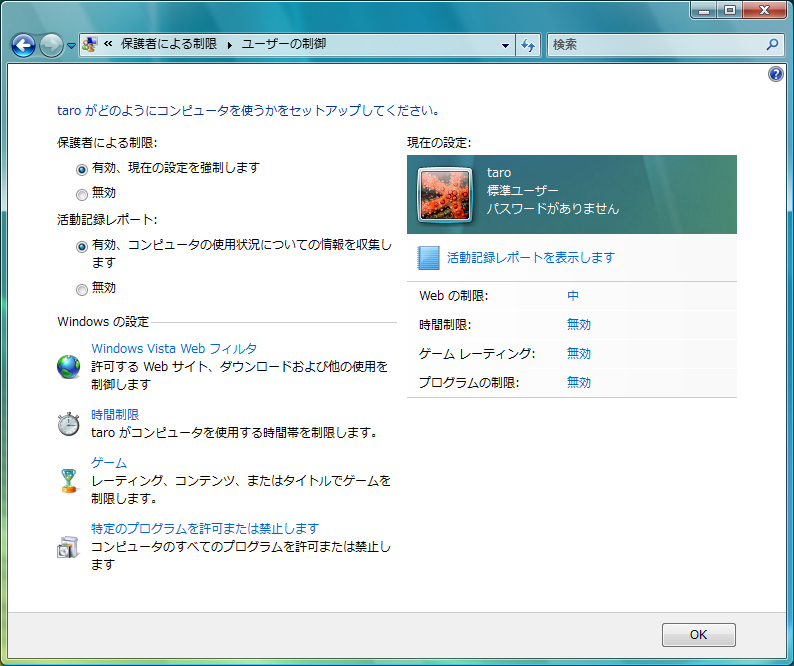Go to 保護者による制限 breadcrumb
Viewport: 794px width, 666px height.
coord(169,44)
